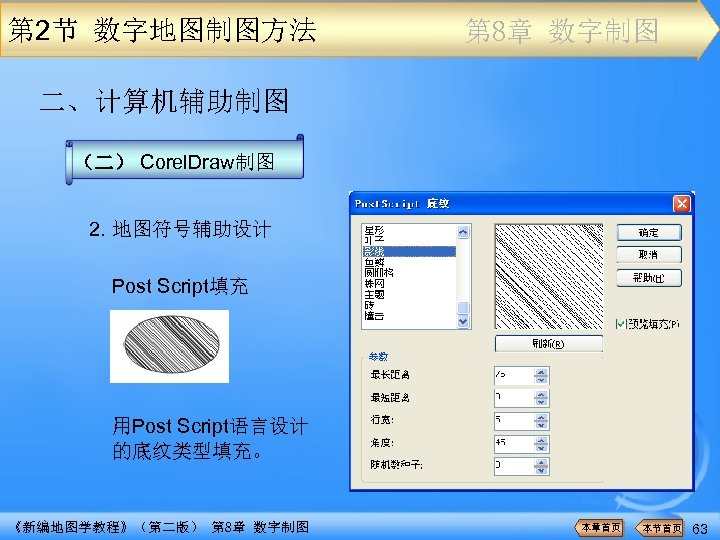Select the highlighted 影线 texture in list
720x540 pixels.
(x=409, y=252)
